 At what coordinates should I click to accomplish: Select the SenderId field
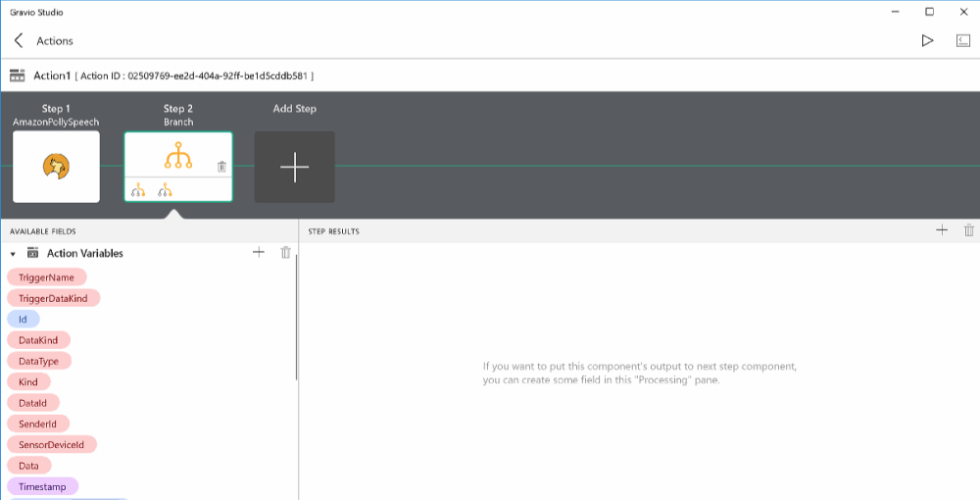pyautogui.click(x=37, y=424)
